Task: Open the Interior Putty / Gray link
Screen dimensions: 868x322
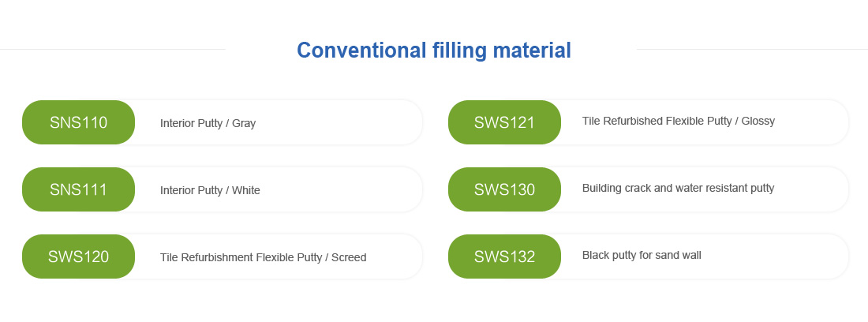Action: coord(208,123)
